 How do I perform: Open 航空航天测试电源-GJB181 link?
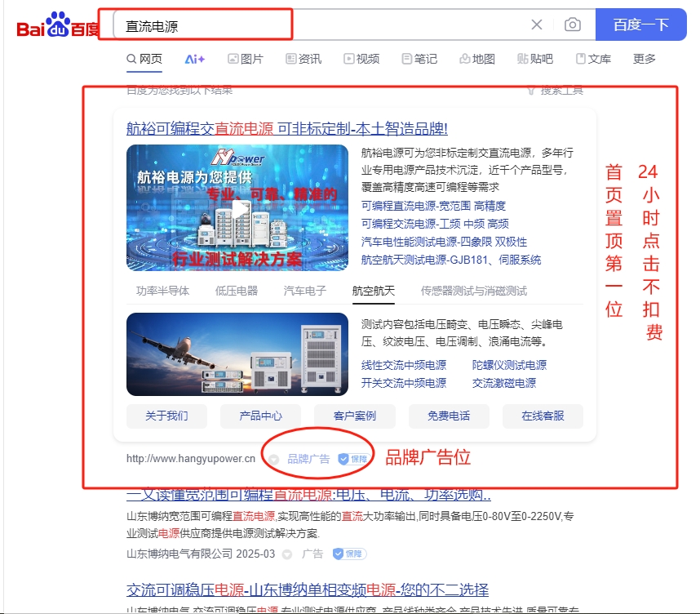click(x=451, y=260)
